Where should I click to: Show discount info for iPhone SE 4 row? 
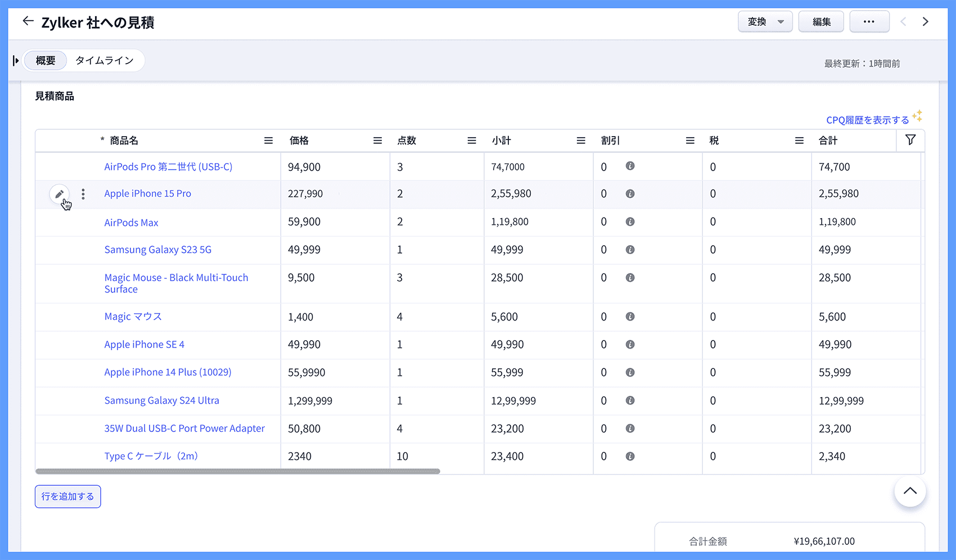click(x=630, y=344)
